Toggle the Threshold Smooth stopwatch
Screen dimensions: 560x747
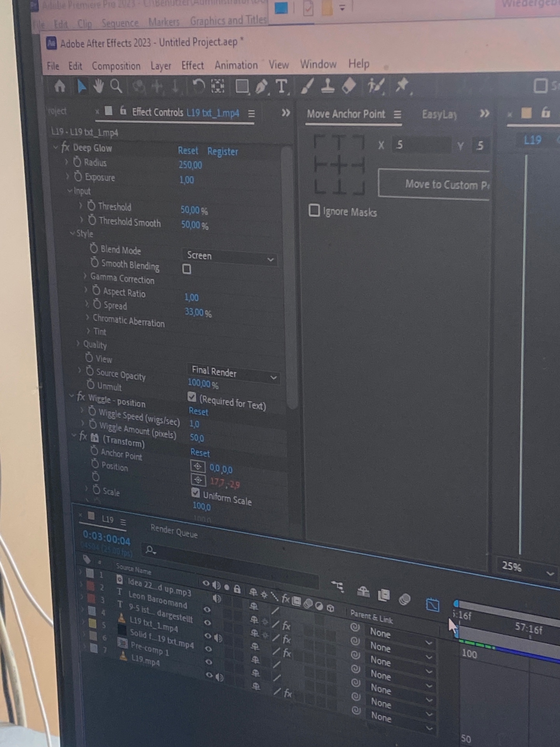(92, 220)
